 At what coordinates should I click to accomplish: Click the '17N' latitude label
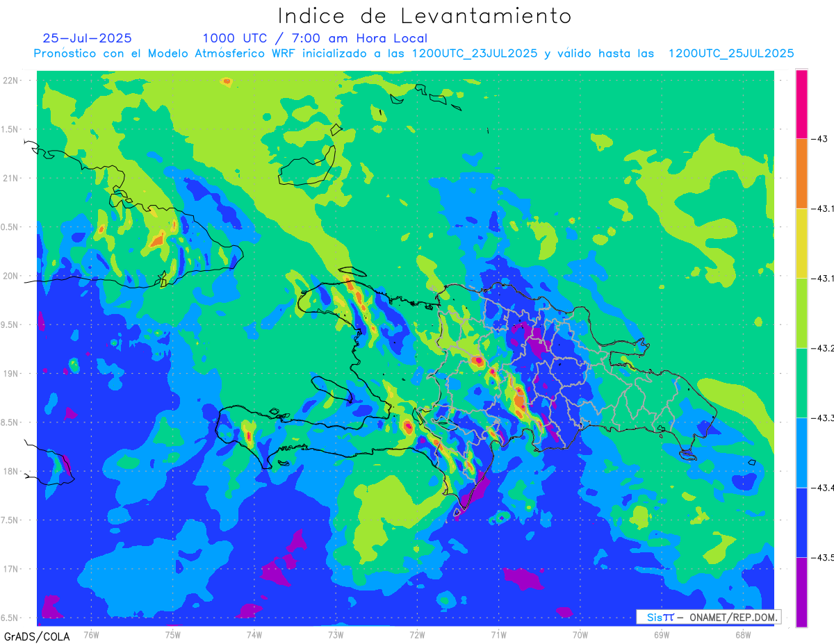(x=11, y=569)
